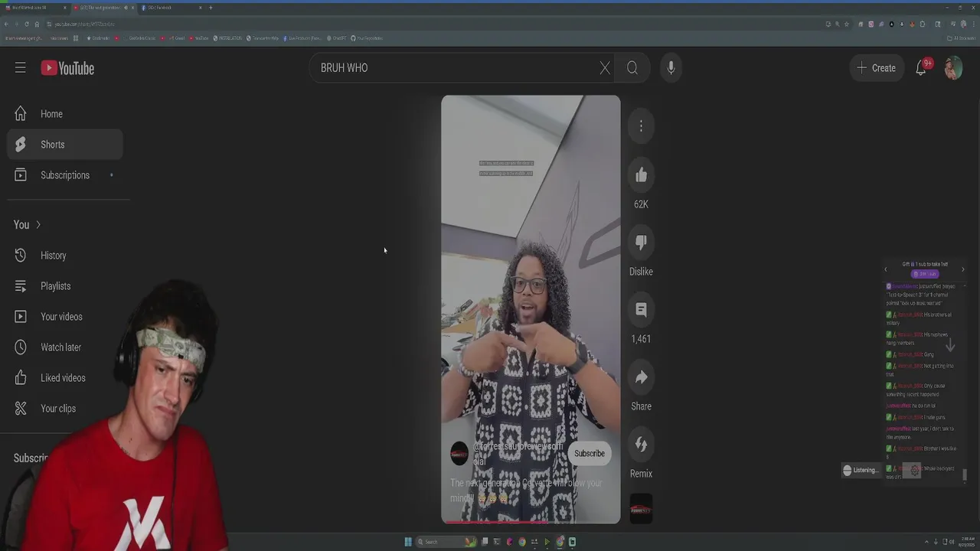Open the Chrome taskbar icon
Viewport: 980px width, 551px height.
pos(522,542)
